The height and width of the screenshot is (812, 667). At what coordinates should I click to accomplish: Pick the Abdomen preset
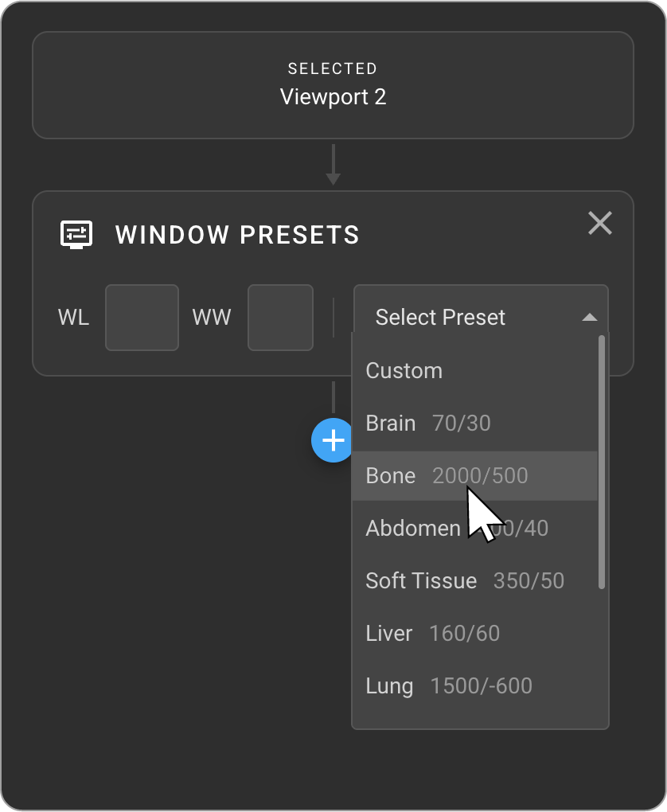pyautogui.click(x=412, y=529)
